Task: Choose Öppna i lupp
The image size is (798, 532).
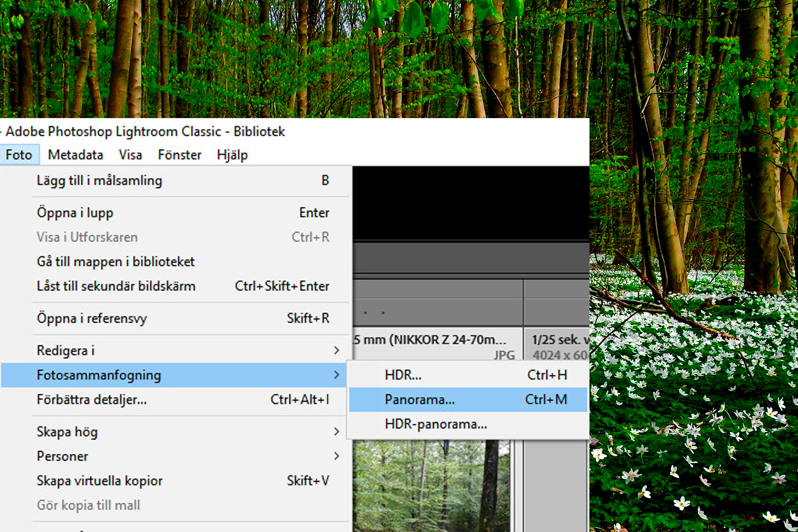Action: coord(75,212)
